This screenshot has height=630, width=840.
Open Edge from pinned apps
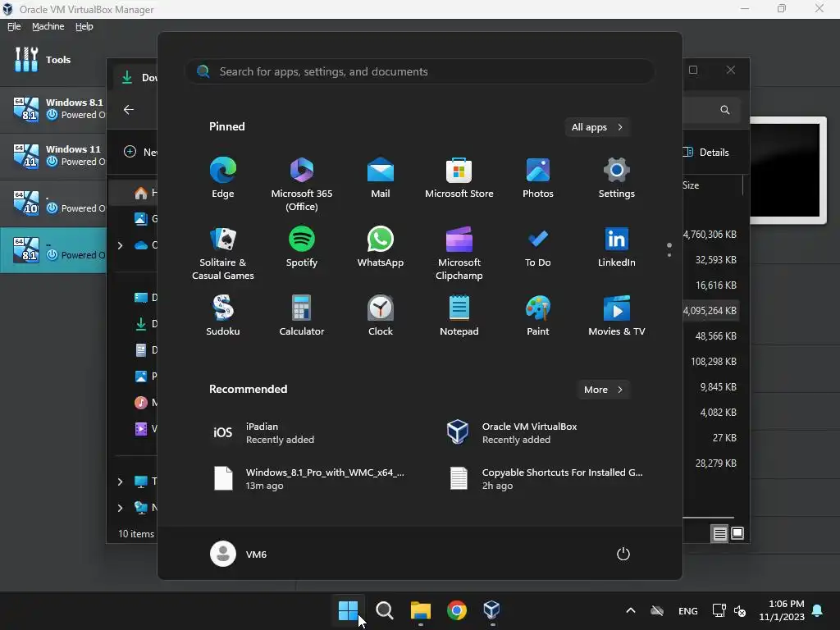coord(223,178)
